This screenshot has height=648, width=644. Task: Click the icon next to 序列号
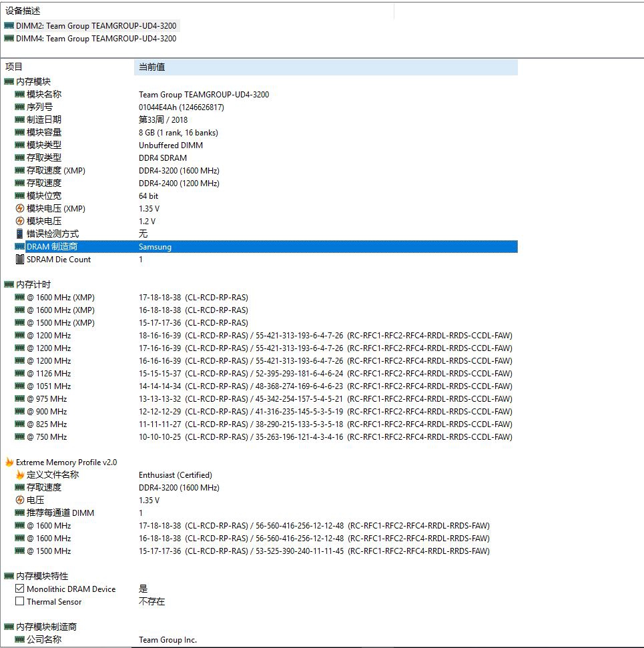click(x=19, y=107)
